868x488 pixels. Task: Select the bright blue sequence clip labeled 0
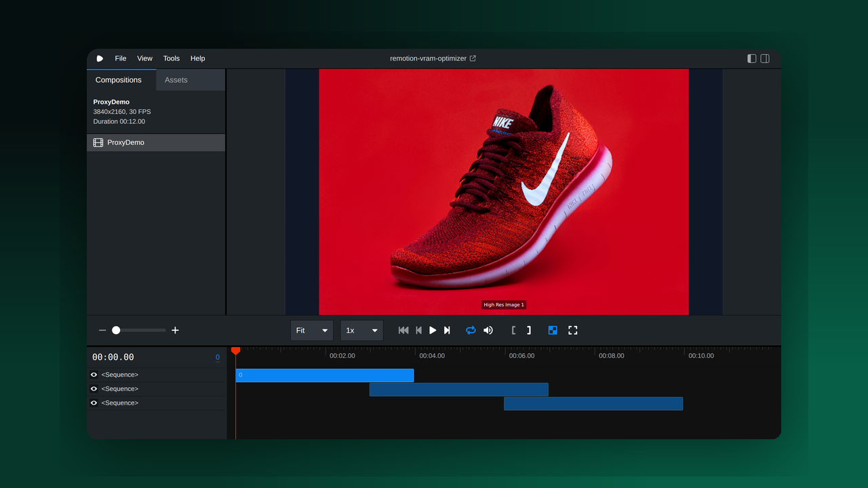tap(324, 375)
